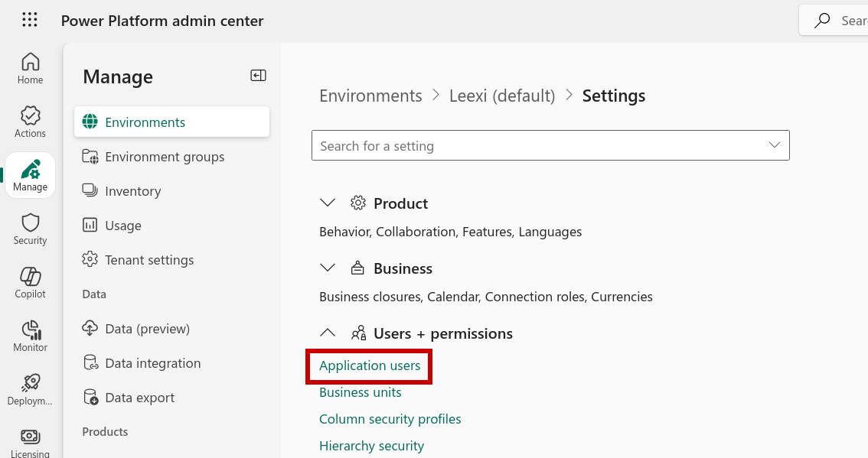Screen dimensions: 868x458
Task: Click the Users + permissions people icon
Action: coord(359,333)
